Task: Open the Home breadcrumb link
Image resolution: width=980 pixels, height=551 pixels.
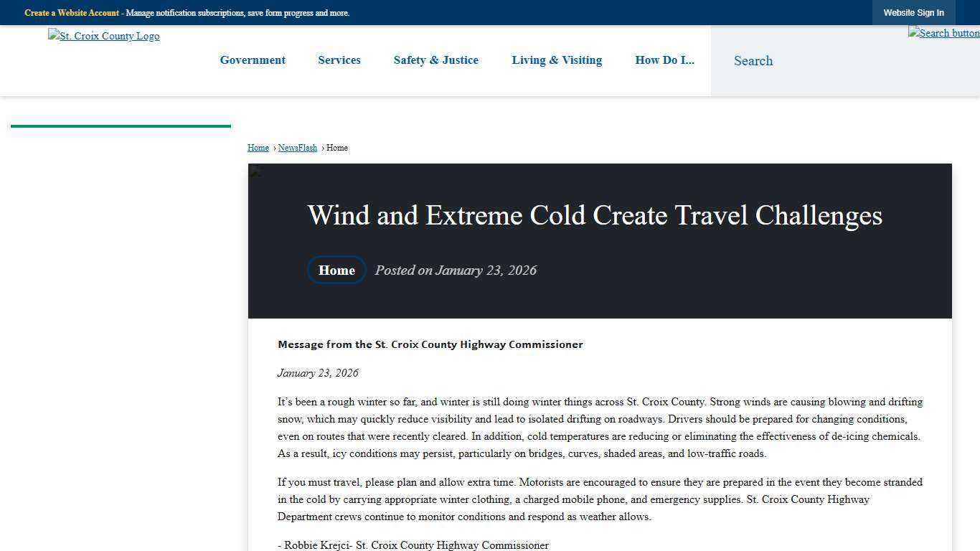Action: [x=258, y=148]
